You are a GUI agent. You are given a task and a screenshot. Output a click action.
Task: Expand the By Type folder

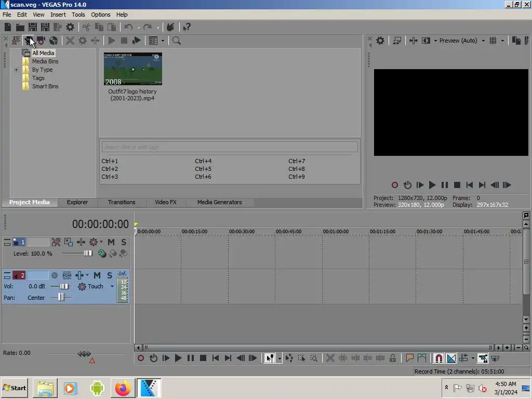click(16, 70)
